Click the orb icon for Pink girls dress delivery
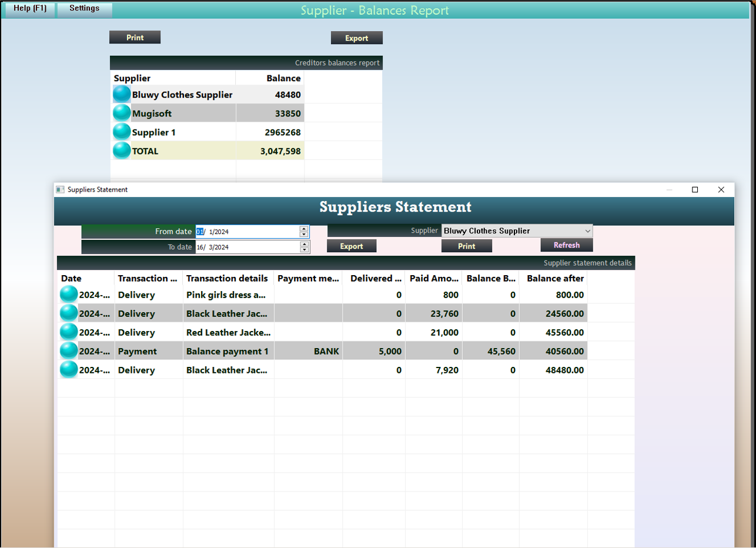 coord(69,295)
